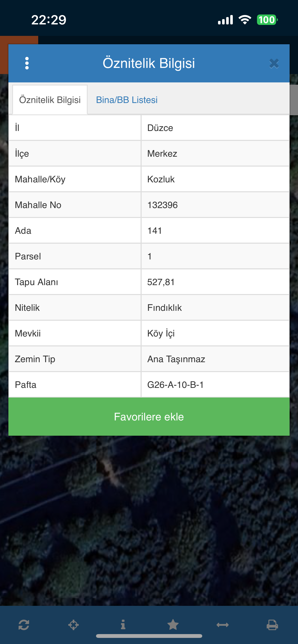The width and height of the screenshot is (298, 644).
Task: Tap the Pafta value G26-A-10-B-1
Action: pyautogui.click(x=175, y=385)
